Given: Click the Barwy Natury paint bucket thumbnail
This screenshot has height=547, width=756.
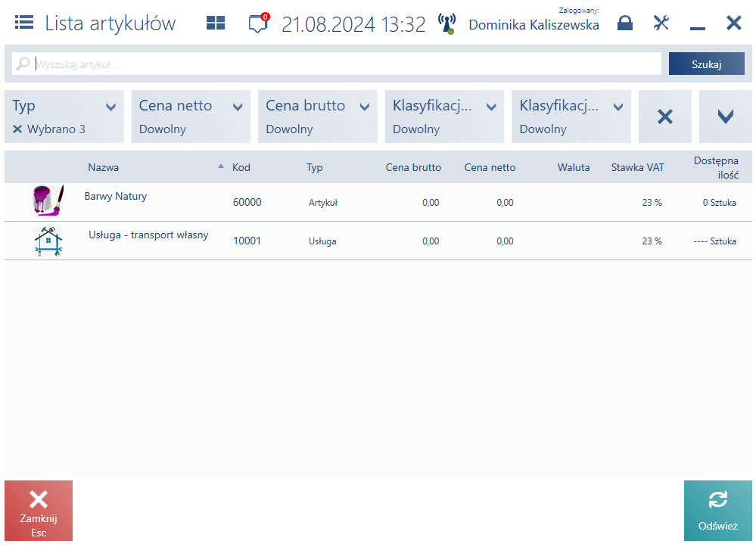Looking at the screenshot, I should tap(48, 200).
